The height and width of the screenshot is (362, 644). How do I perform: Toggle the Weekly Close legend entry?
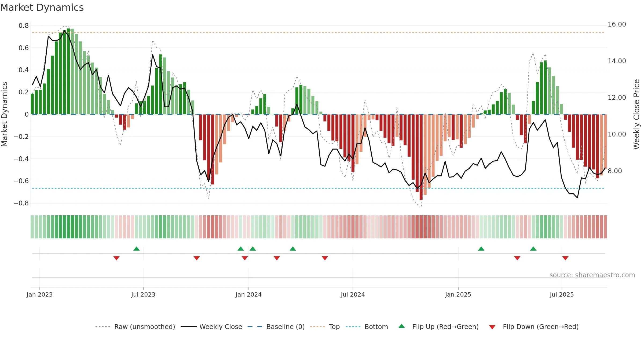pyautogui.click(x=211, y=327)
